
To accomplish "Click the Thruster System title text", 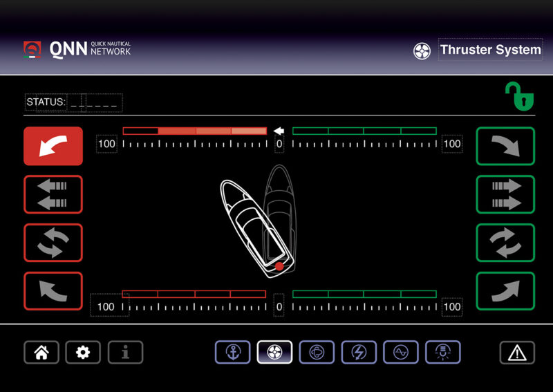I will tap(491, 50).
